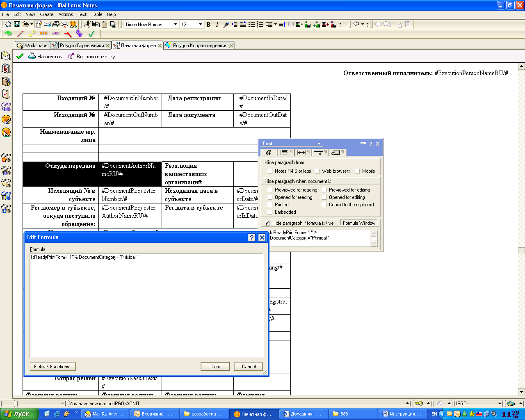Image resolution: width=525 pixels, height=420 pixels.
Task: Uncheck Hide paragraph if formula is true
Action: coord(267,223)
